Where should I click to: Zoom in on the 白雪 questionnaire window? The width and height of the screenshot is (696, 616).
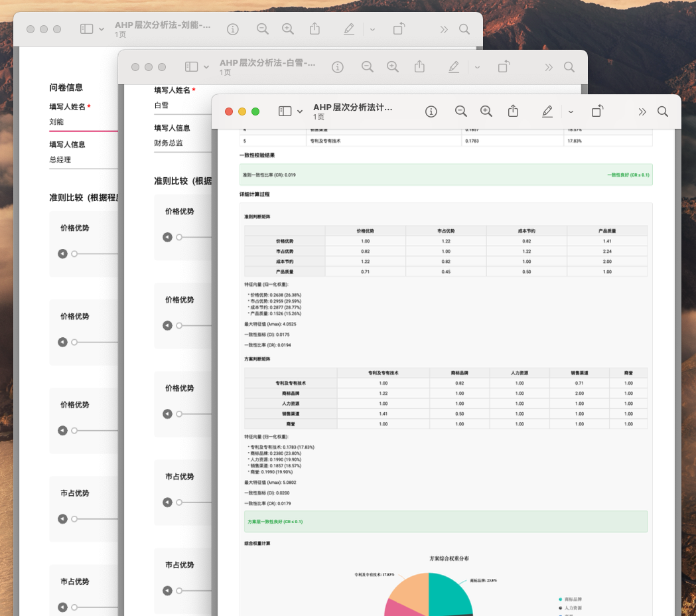coord(392,66)
